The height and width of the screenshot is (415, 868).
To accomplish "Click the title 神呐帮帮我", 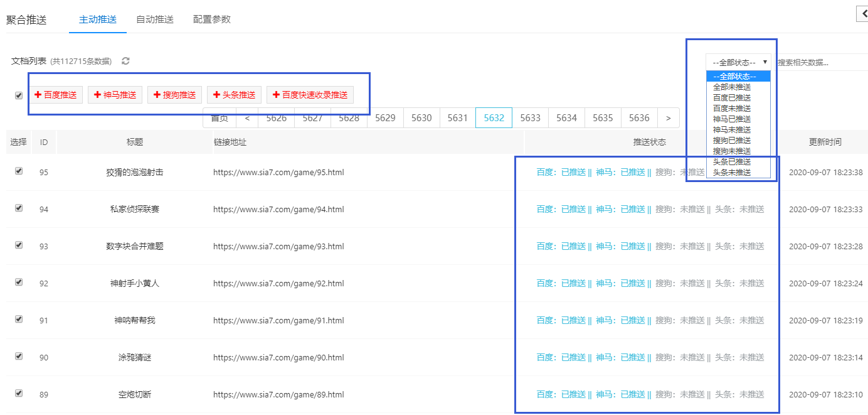I will click(135, 320).
